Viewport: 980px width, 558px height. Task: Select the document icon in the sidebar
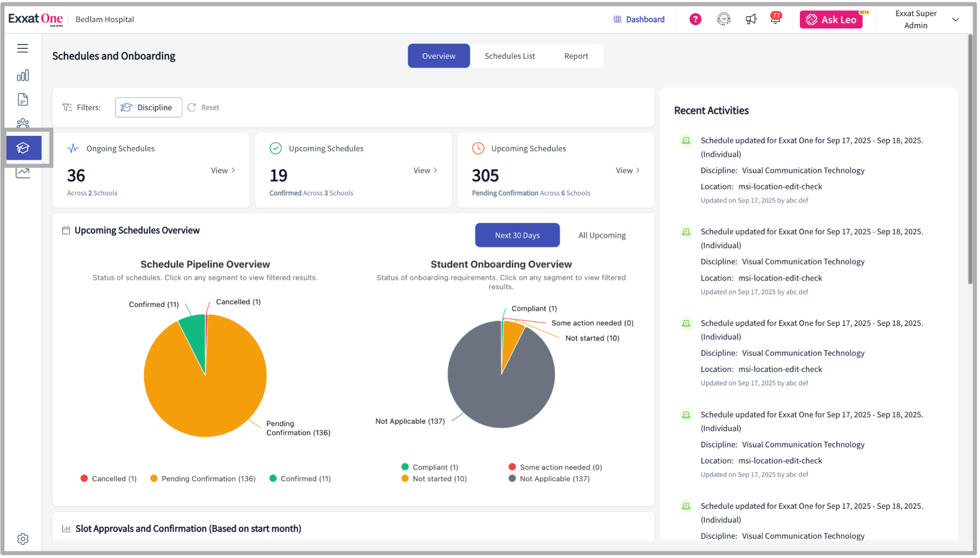pyautogui.click(x=23, y=99)
